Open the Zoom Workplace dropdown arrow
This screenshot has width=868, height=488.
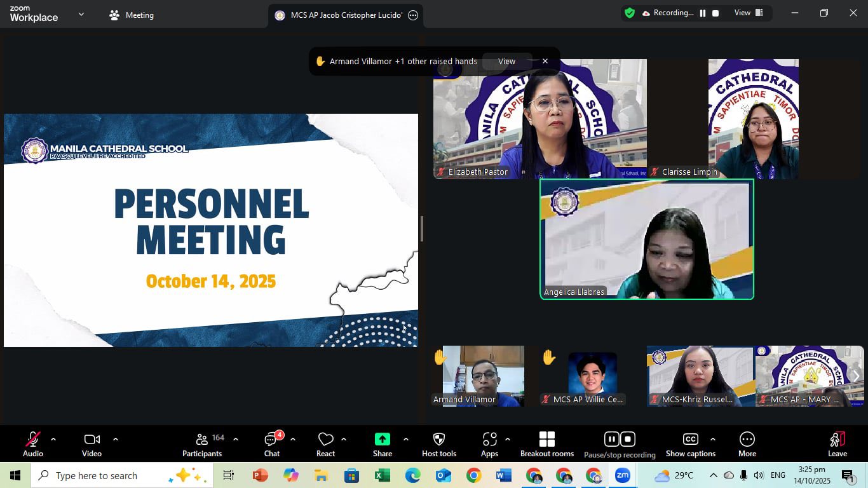tap(81, 14)
